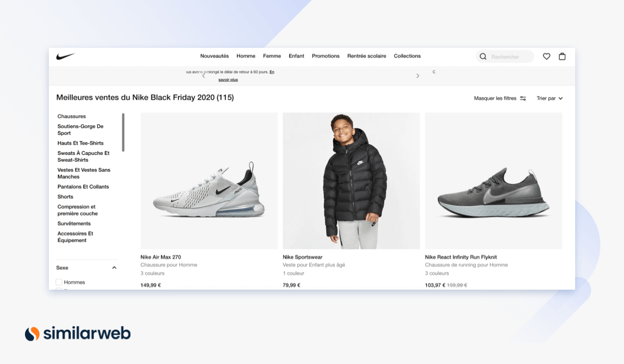Image resolution: width=624 pixels, height=364 pixels.
Task: Click the Nike swoosh logo
Action: tap(66, 56)
